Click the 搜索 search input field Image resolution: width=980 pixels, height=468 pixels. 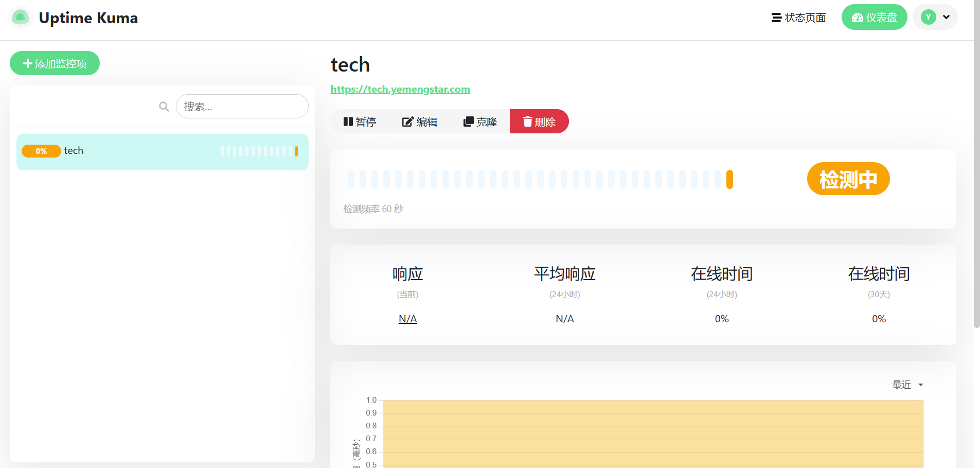[x=242, y=107]
